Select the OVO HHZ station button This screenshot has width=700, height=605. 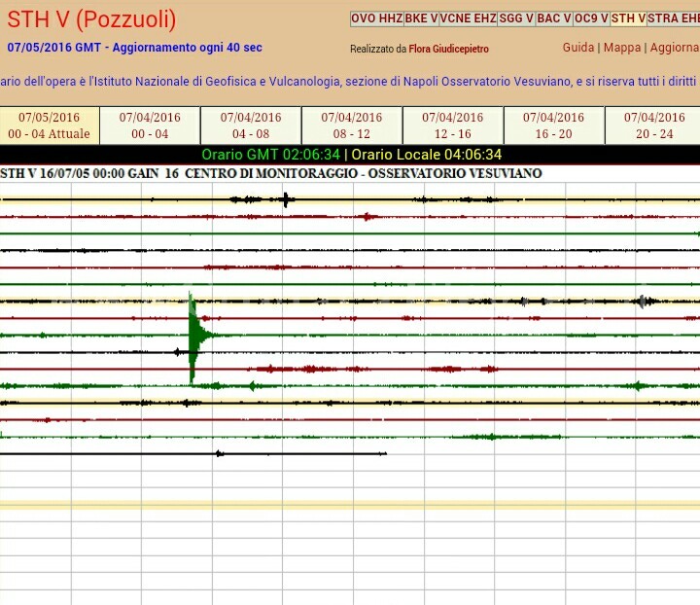(376, 18)
